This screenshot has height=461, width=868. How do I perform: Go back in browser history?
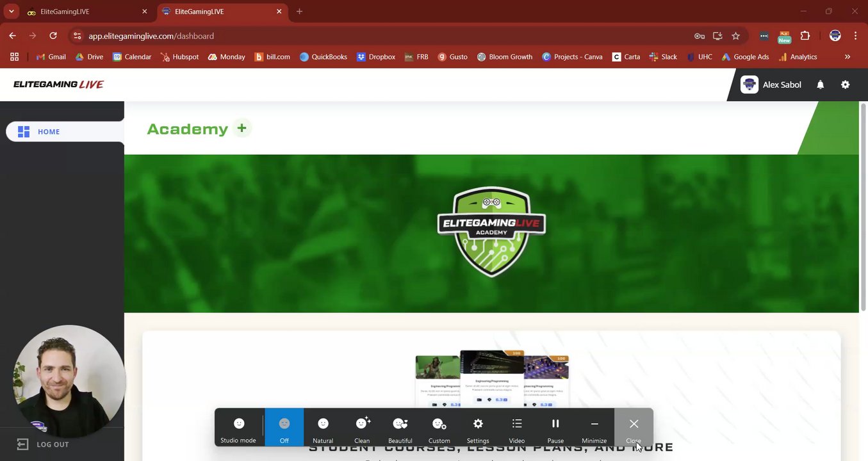point(13,36)
